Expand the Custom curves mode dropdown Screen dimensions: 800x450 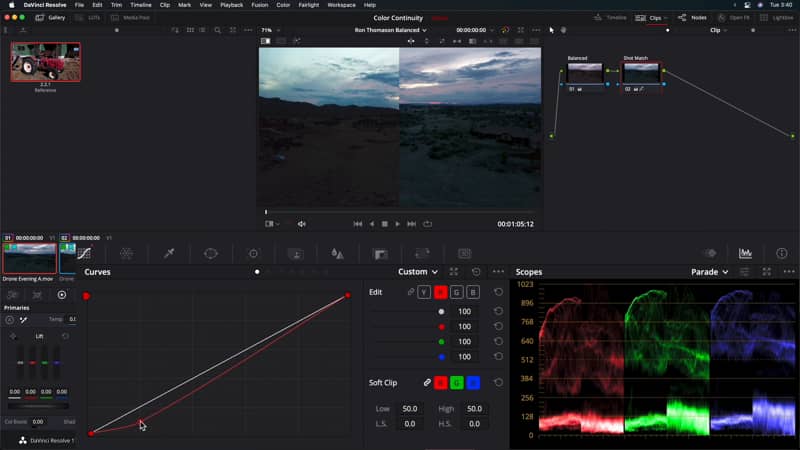pos(418,272)
